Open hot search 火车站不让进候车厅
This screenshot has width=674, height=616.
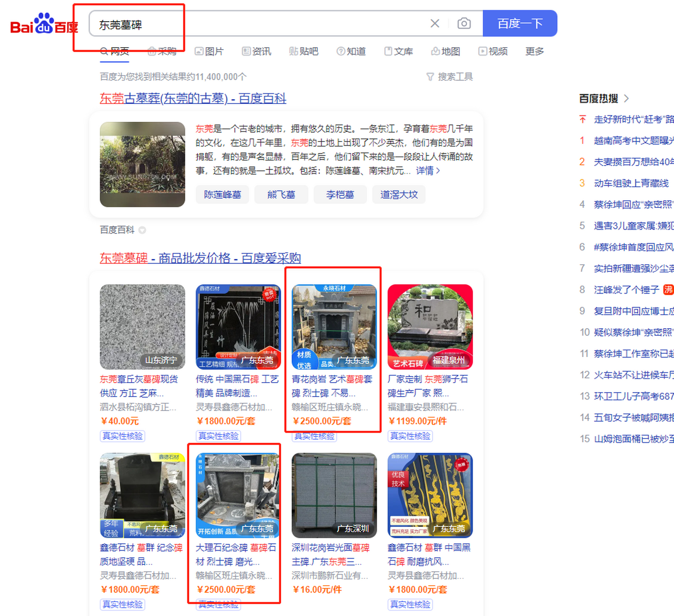pyautogui.click(x=634, y=375)
